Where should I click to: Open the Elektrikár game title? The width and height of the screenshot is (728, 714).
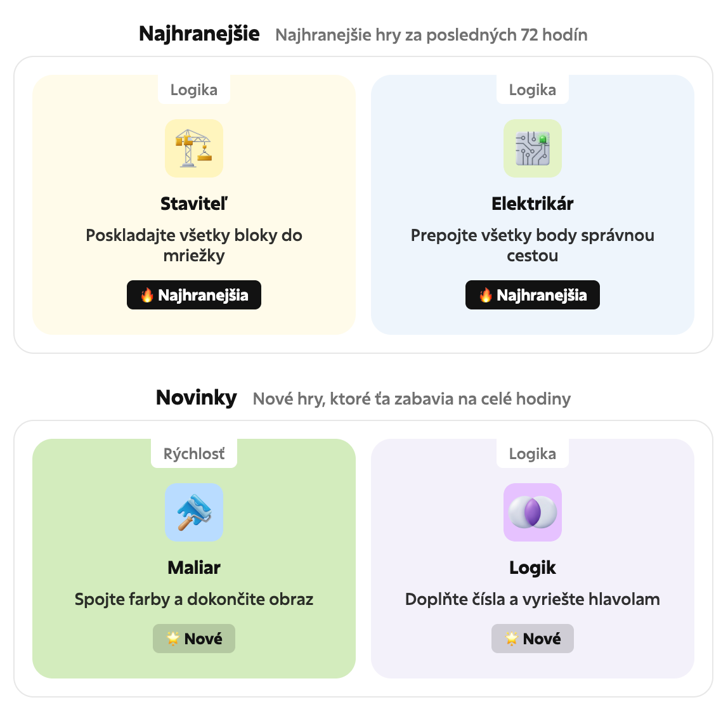click(x=533, y=204)
